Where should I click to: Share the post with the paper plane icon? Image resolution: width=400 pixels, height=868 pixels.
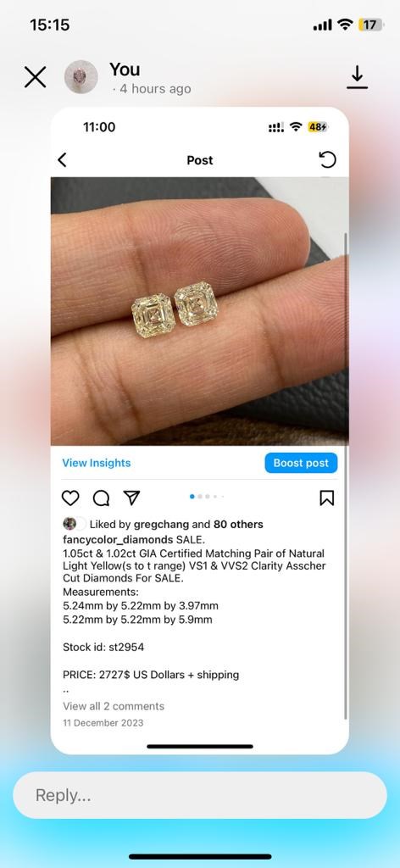click(131, 498)
